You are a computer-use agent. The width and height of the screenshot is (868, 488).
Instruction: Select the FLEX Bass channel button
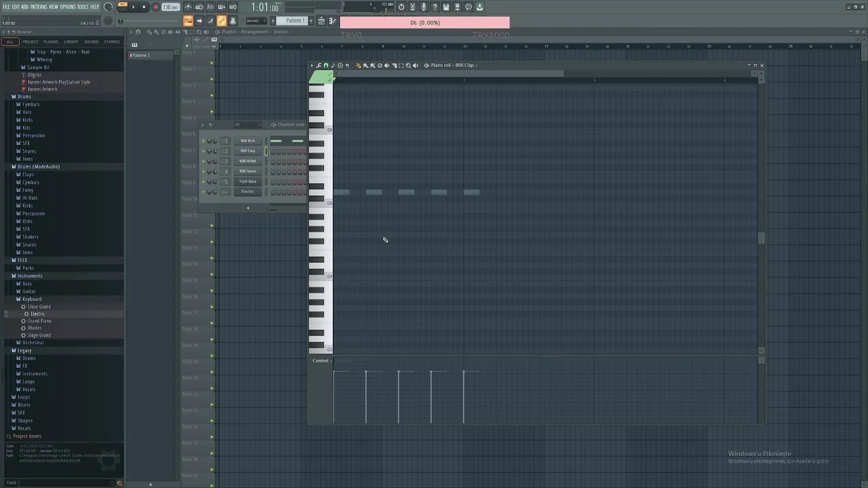pyautogui.click(x=248, y=182)
